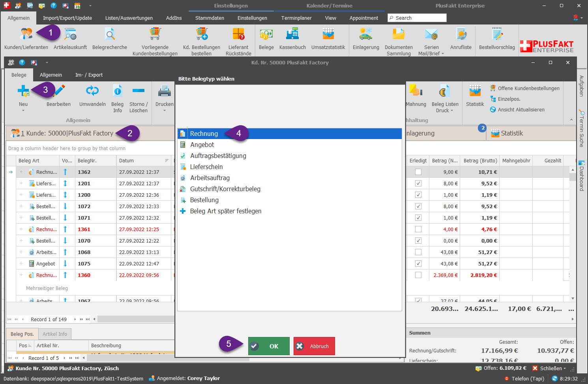Create new Beleg with Neu icon

(x=23, y=92)
